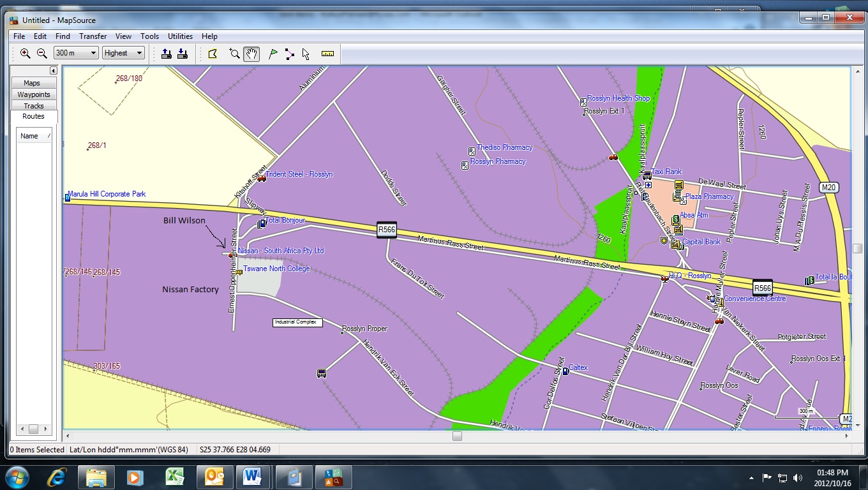Image resolution: width=868 pixels, height=490 pixels.
Task: Sort routes by the Name column header
Action: pos(34,136)
